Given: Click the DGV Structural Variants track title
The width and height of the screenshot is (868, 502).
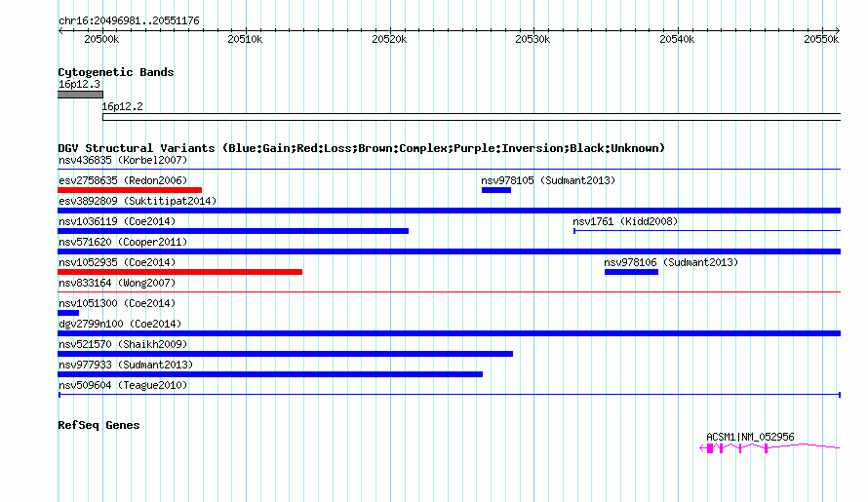Looking at the screenshot, I should (x=362, y=148).
